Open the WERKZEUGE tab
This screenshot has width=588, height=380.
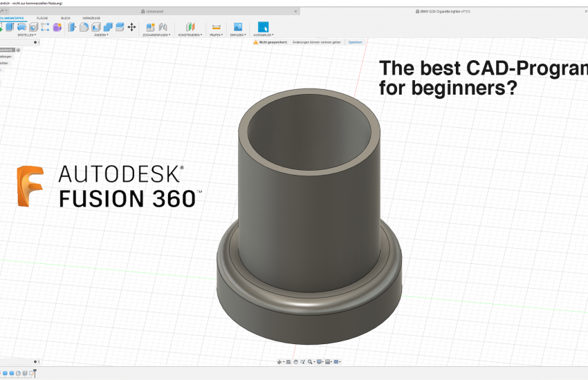(91, 17)
